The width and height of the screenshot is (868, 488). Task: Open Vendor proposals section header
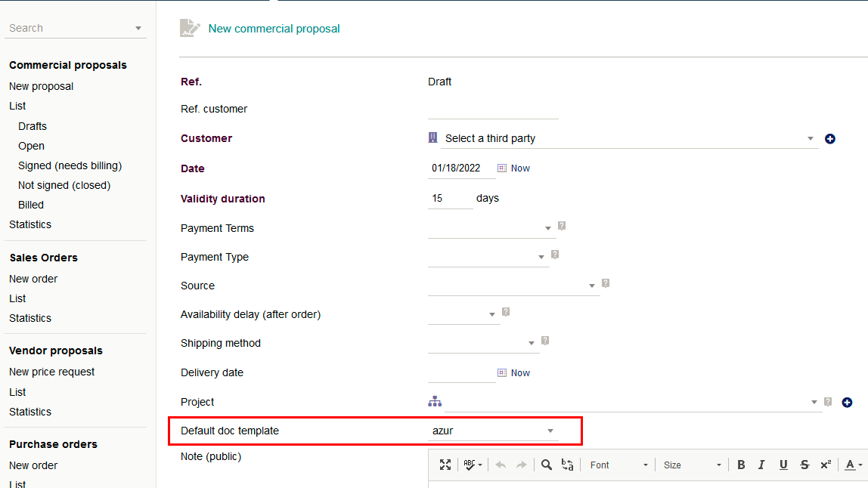(x=56, y=351)
